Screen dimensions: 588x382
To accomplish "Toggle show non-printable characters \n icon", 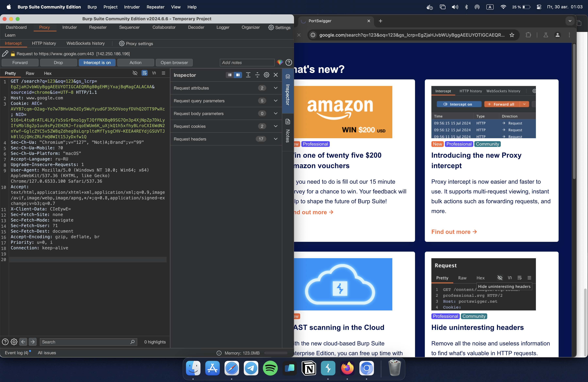I will [x=154, y=73].
